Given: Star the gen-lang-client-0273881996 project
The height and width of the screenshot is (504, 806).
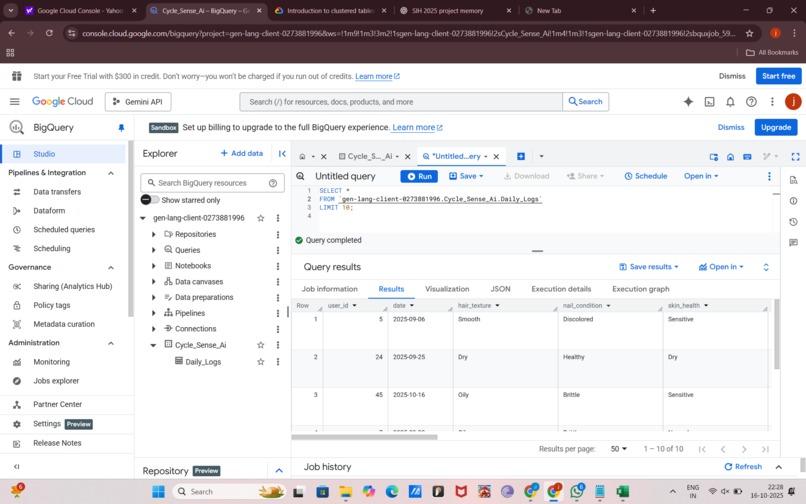Looking at the screenshot, I should tap(261, 218).
